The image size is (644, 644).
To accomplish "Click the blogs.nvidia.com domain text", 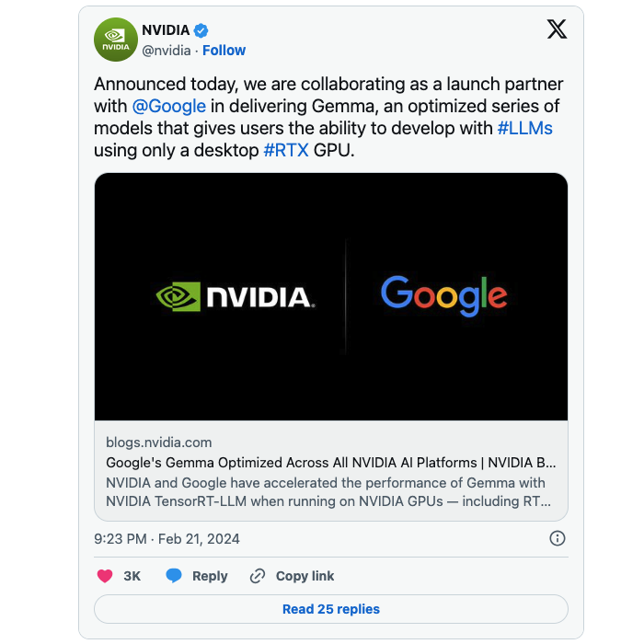I will (x=159, y=443).
